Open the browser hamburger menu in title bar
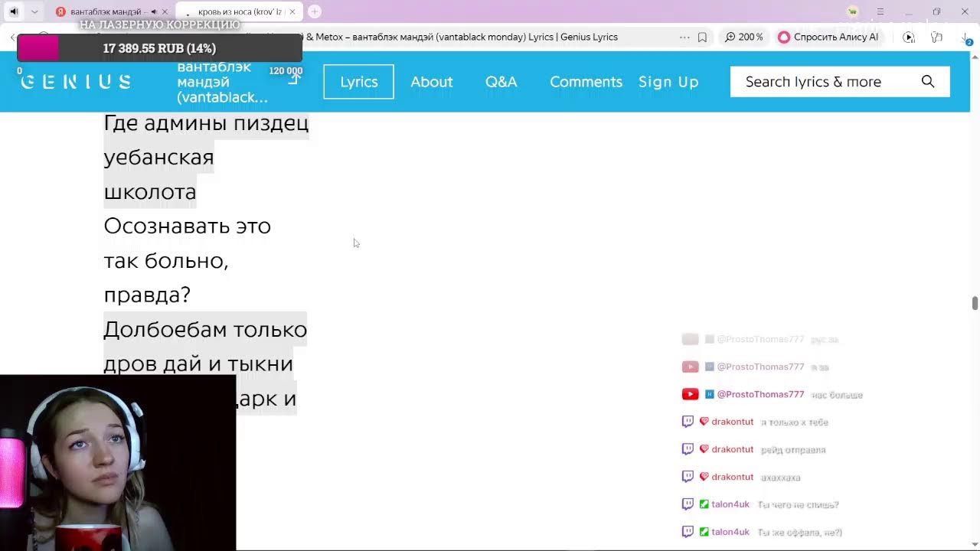Viewport: 980px width, 551px height. (880, 11)
